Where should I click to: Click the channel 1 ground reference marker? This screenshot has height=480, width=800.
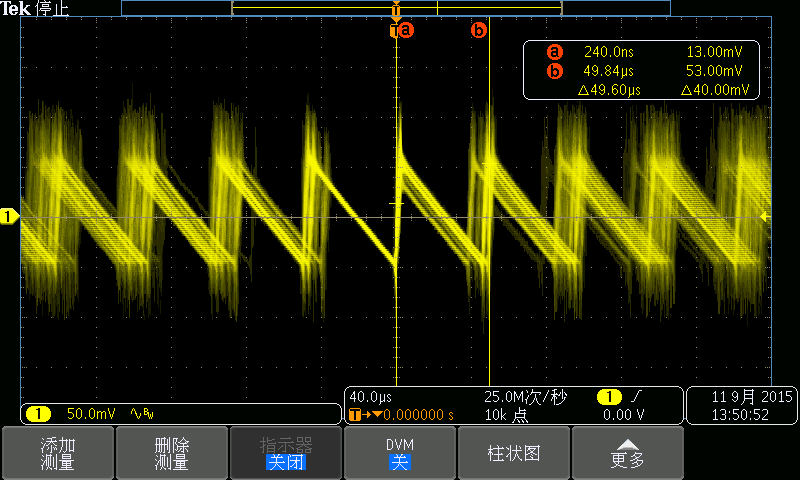[9, 217]
